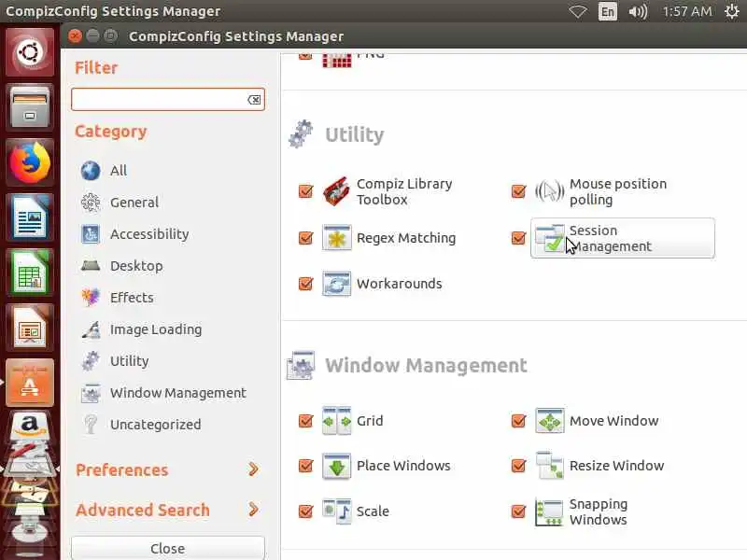
Task: Click the Image Loading category icon
Action: tap(91, 329)
